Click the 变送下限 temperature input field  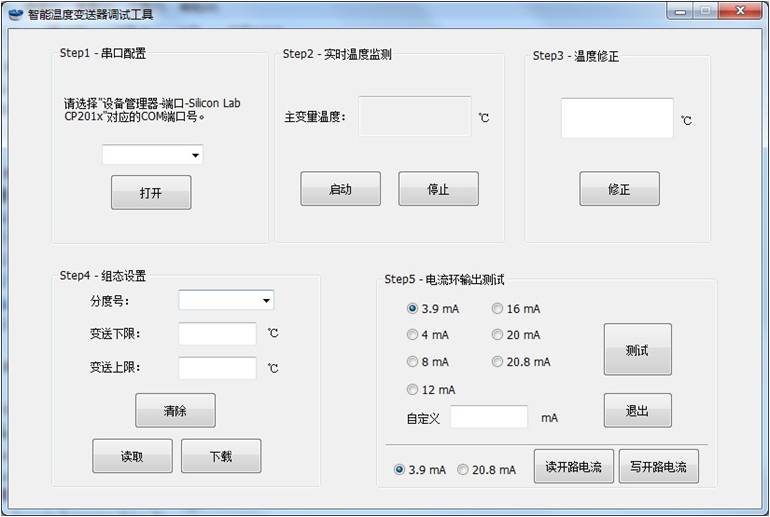click(x=217, y=334)
